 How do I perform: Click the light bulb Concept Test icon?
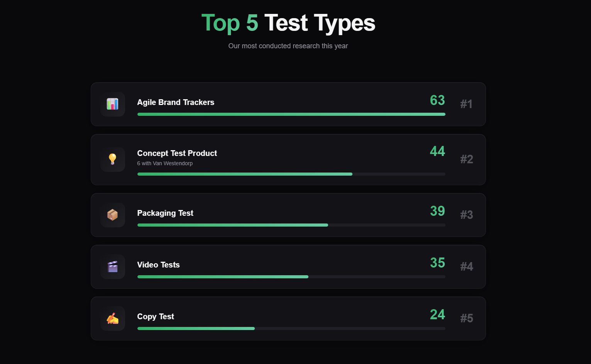click(112, 159)
